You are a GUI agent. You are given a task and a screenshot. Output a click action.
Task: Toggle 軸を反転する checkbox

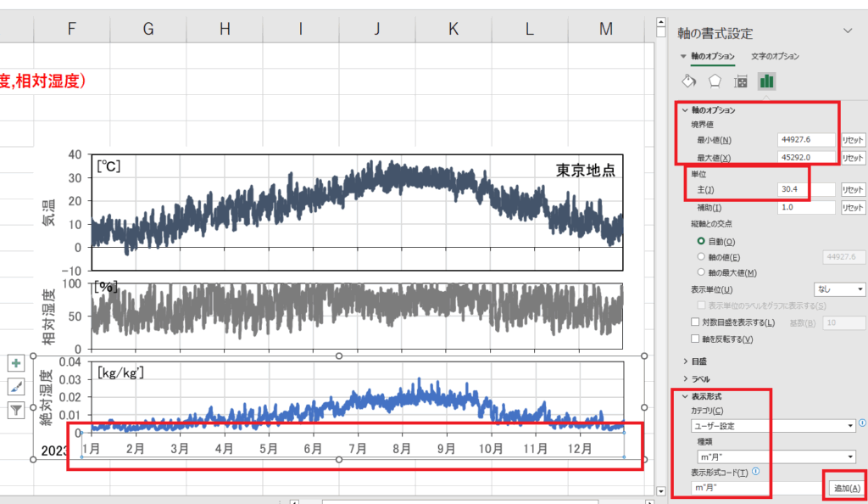[x=696, y=339]
